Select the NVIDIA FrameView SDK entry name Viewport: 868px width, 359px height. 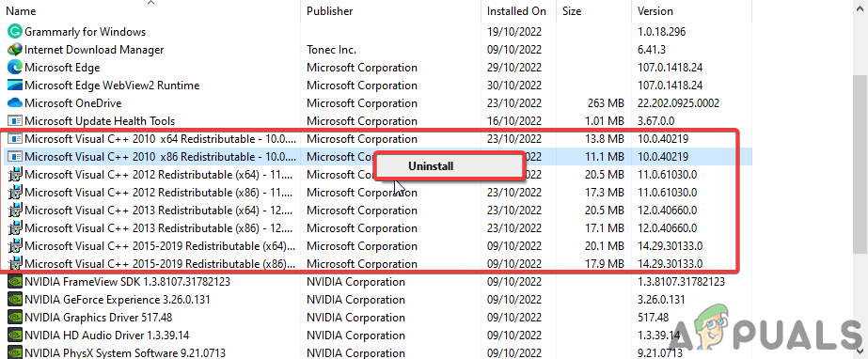pos(127,282)
